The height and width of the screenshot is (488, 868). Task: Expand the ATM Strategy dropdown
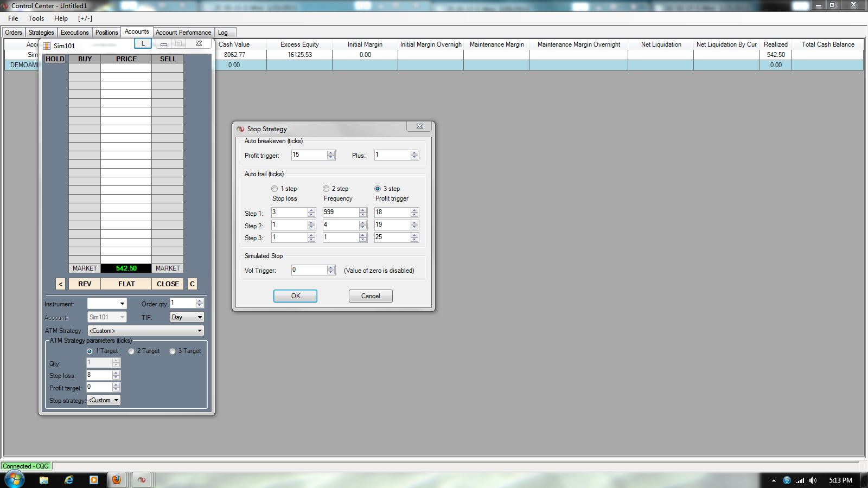tap(200, 331)
